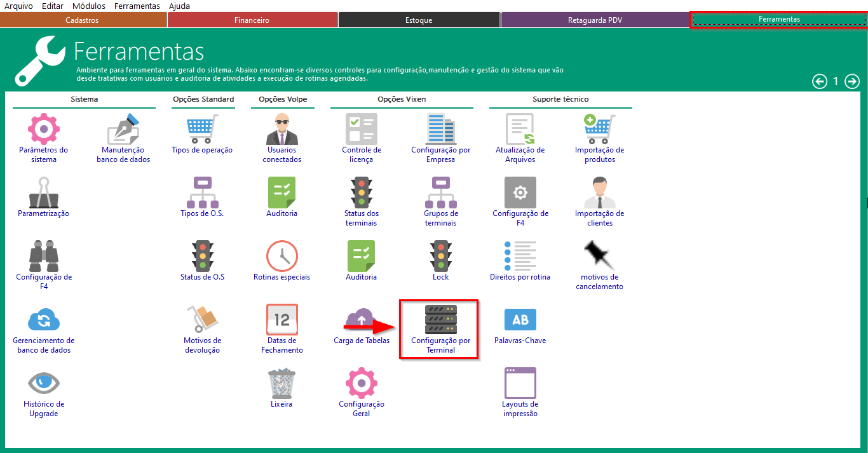Open Parâmetros do sistema gear icon
868x453 pixels.
coord(43,129)
